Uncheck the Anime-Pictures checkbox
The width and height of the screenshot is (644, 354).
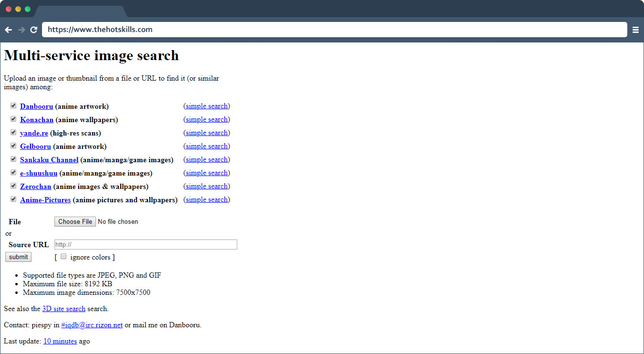[13, 199]
